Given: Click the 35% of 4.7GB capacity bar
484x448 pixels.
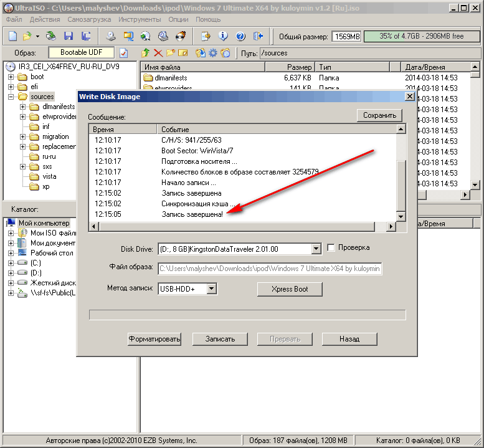Looking at the screenshot, I should pos(422,36).
